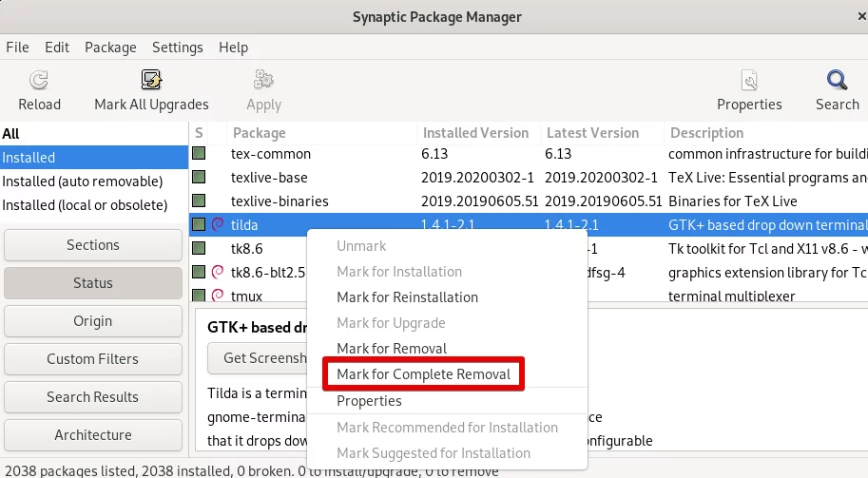The height and width of the screenshot is (478, 868).
Task: Toggle status box for tk8.6-blt2.5
Action: tap(199, 272)
